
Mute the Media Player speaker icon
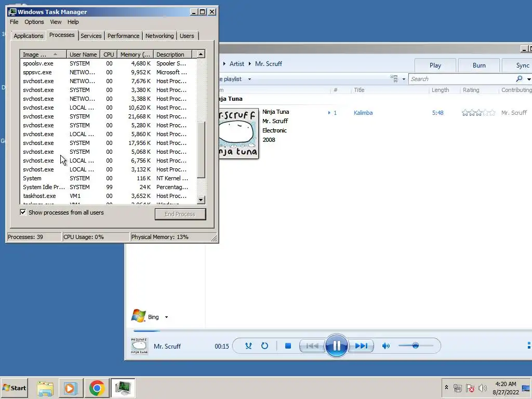coord(386,345)
